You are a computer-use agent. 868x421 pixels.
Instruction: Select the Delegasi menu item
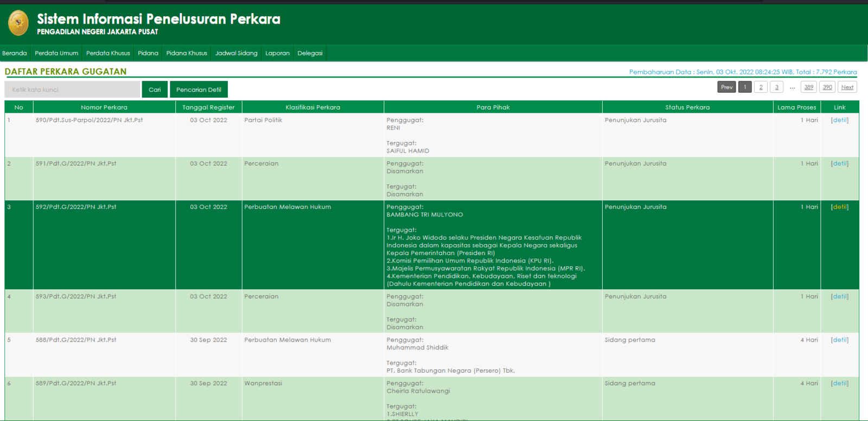click(x=310, y=53)
